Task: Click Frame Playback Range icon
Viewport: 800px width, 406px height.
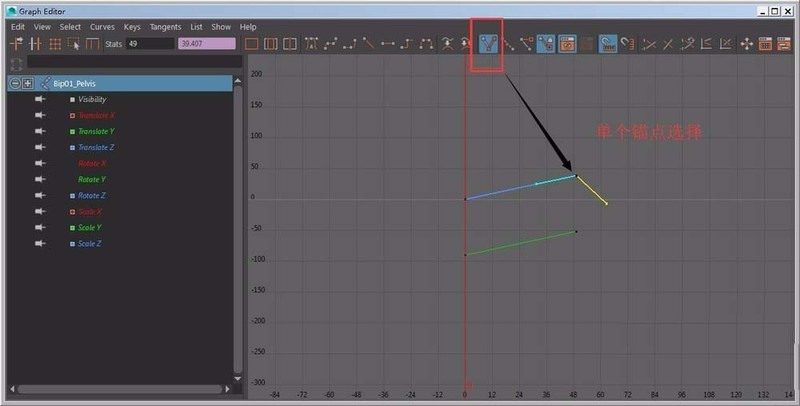Action: point(270,44)
